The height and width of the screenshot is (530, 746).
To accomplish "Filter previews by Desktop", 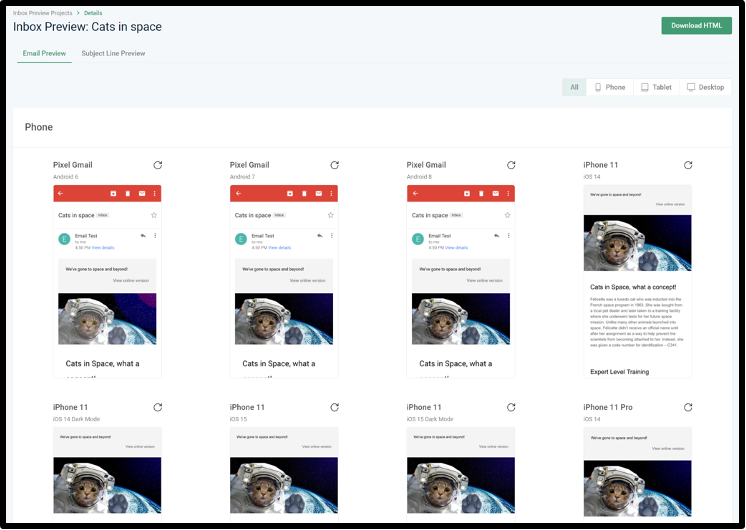I will click(705, 87).
